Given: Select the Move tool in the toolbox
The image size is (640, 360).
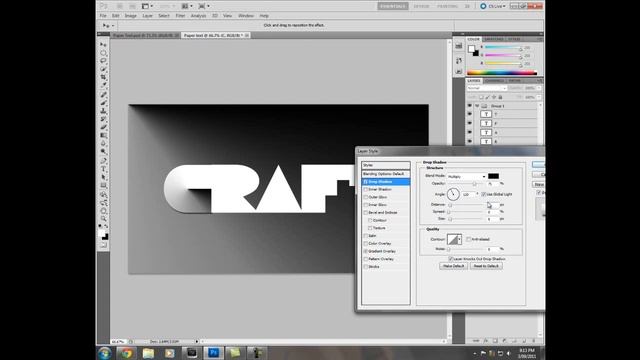Looking at the screenshot, I should point(103,44).
